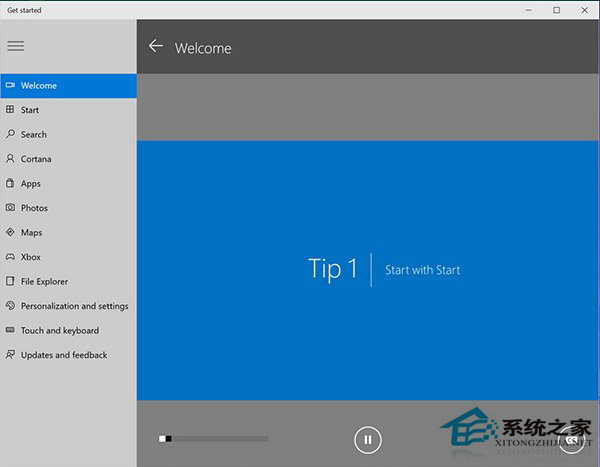Click the Updates and feedback icon
This screenshot has height=467, width=600.
pos(10,354)
